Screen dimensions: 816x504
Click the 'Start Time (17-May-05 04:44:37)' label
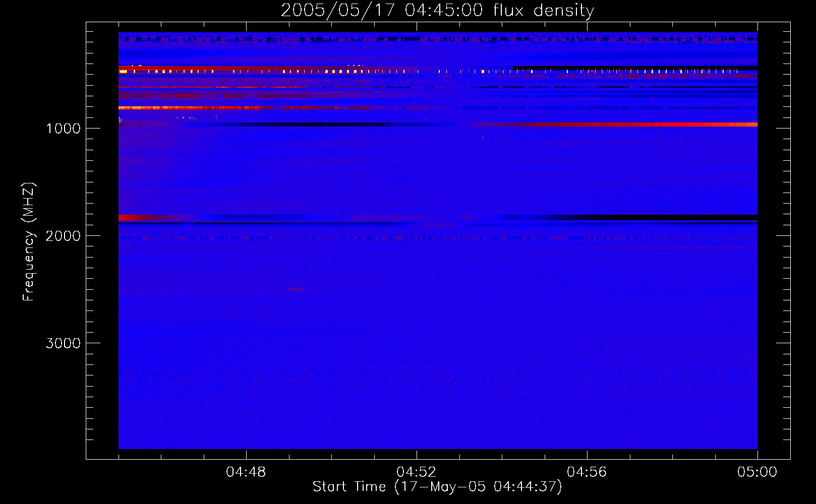[437, 487]
